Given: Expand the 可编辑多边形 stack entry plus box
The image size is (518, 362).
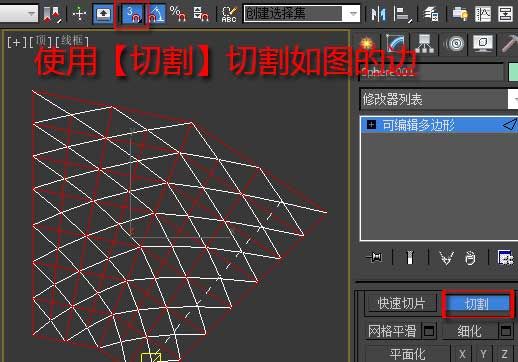Looking at the screenshot, I should (x=371, y=125).
